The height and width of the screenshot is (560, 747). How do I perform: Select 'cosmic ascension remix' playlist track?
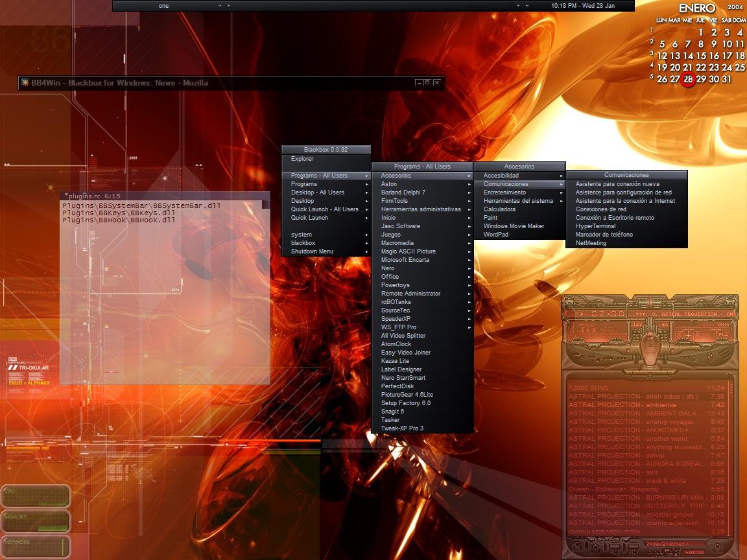(646, 531)
